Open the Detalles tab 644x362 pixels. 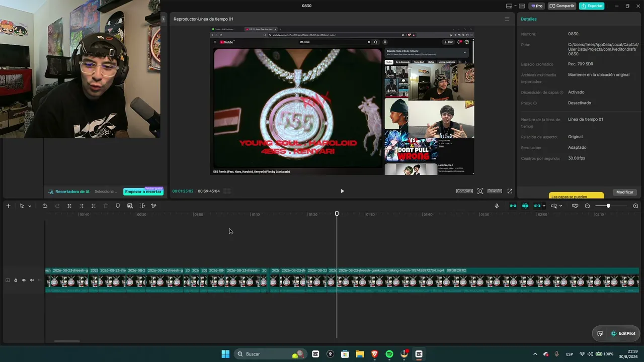(529, 19)
